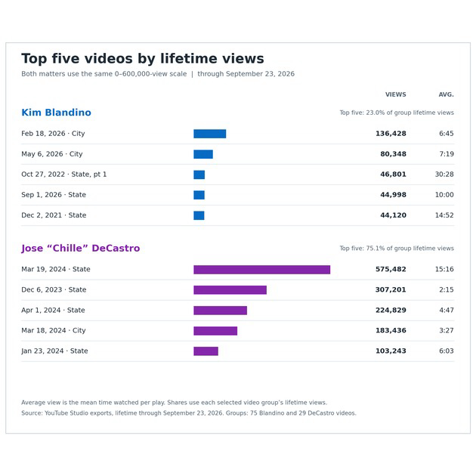Click the 7:19 average value
The image size is (476, 476).
[x=447, y=154]
